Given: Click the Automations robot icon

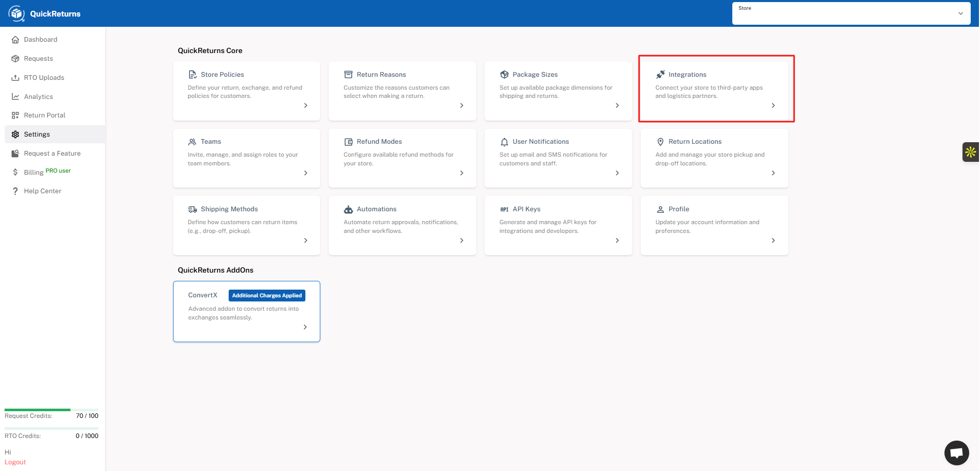Looking at the screenshot, I should 349,209.
